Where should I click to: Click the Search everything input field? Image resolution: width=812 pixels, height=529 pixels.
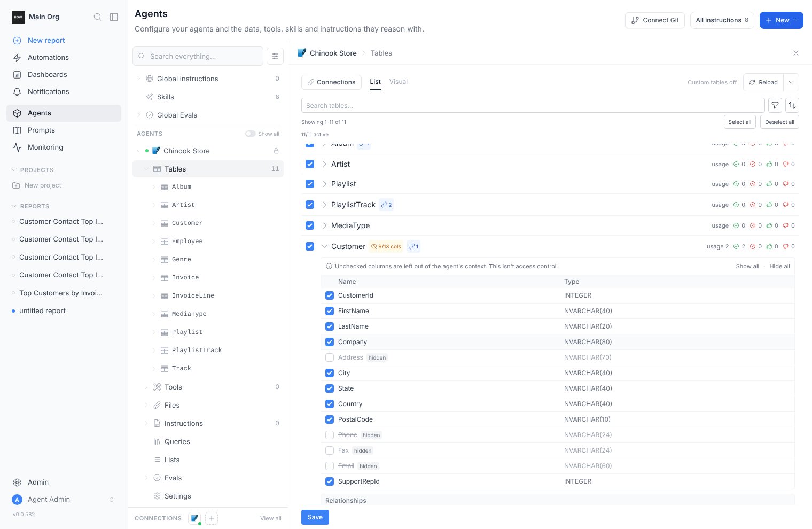[x=198, y=56]
